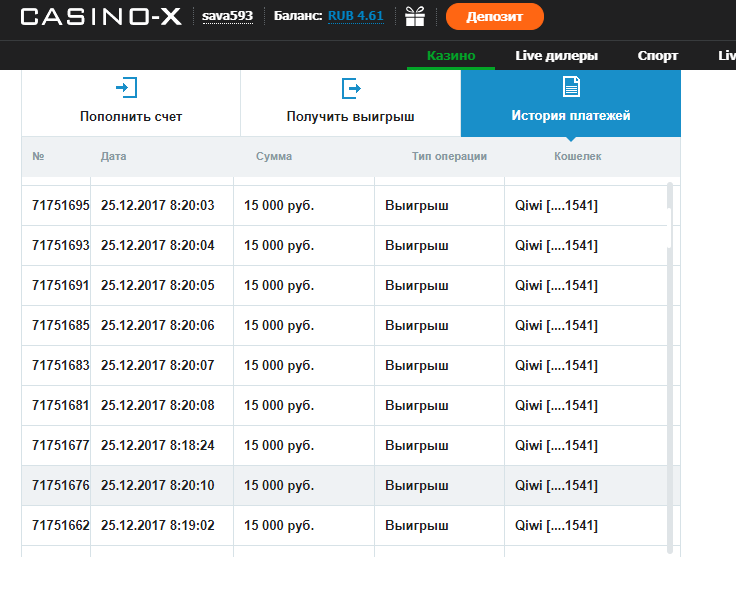Click Qiwi [....1541] wallet in row 71751681

(x=556, y=405)
